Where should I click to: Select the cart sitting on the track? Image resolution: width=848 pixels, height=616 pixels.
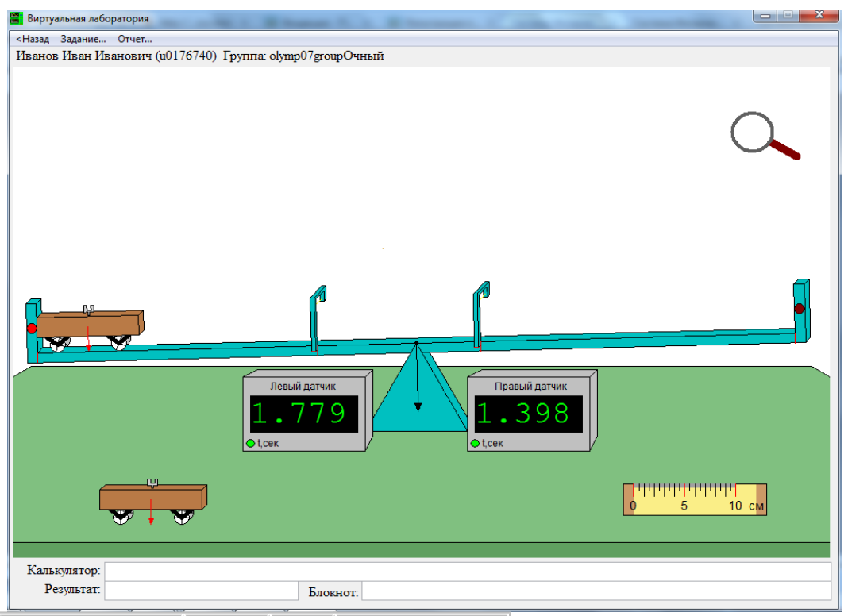91,329
